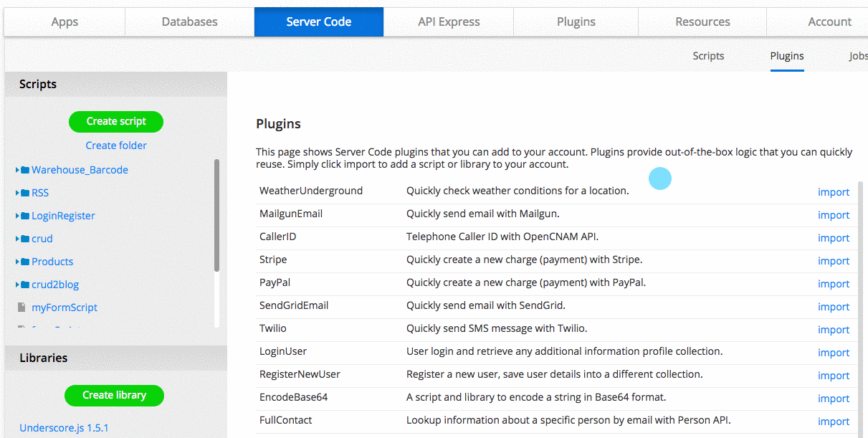Open the LoginRegister folder icon
The height and width of the screenshot is (438, 868).
pyautogui.click(x=24, y=215)
